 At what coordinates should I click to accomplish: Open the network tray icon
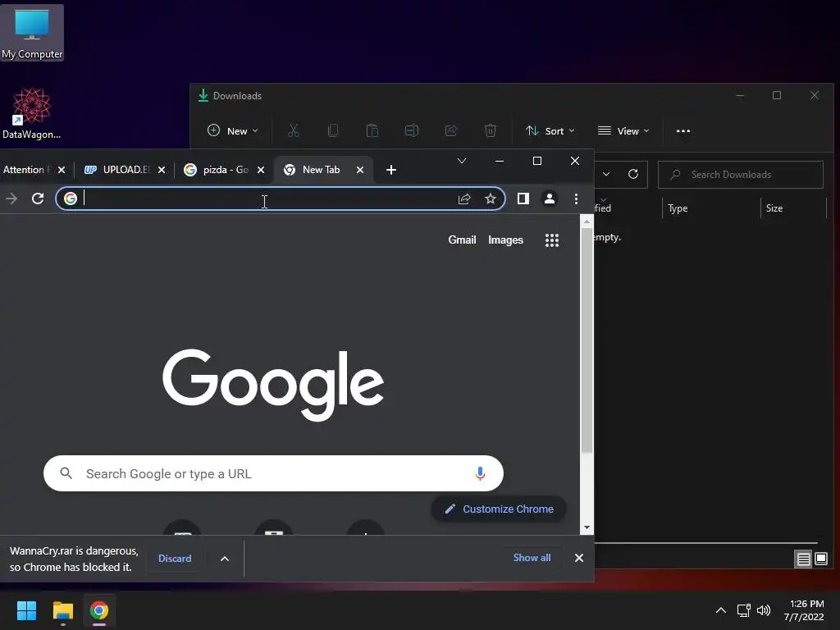tap(743, 610)
